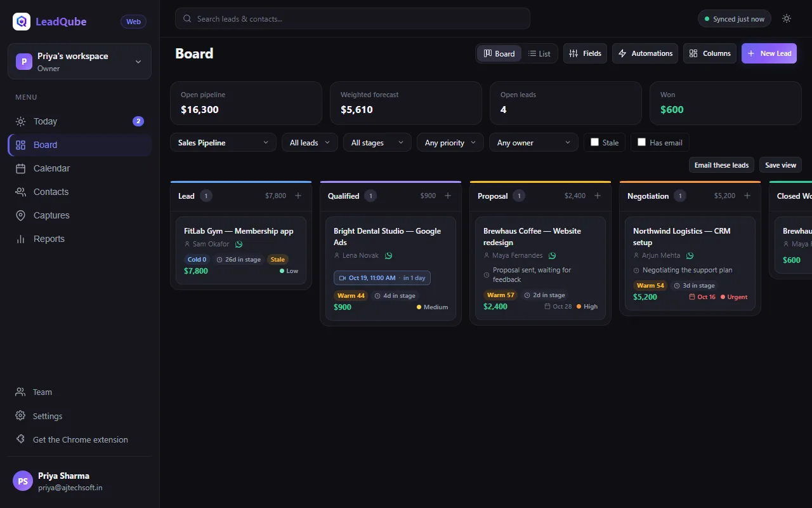This screenshot has height=508, width=812.
Task: Add a lead using Negotiation column plus
Action: 747,196
